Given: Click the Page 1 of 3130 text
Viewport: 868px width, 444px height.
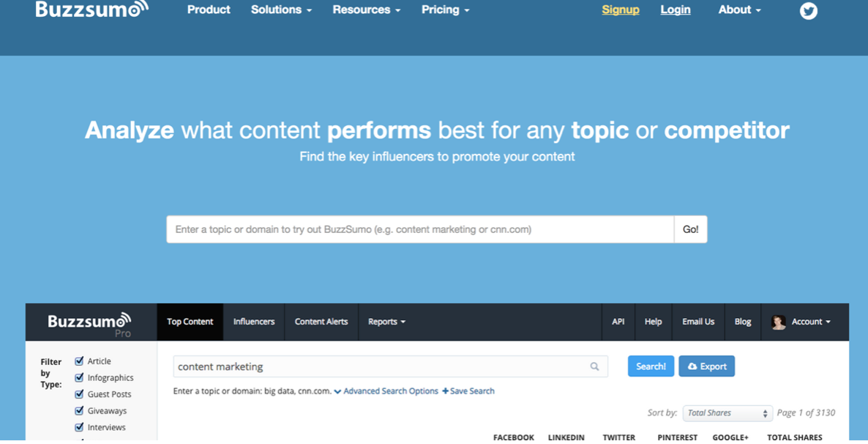Looking at the screenshot, I should 806,413.
